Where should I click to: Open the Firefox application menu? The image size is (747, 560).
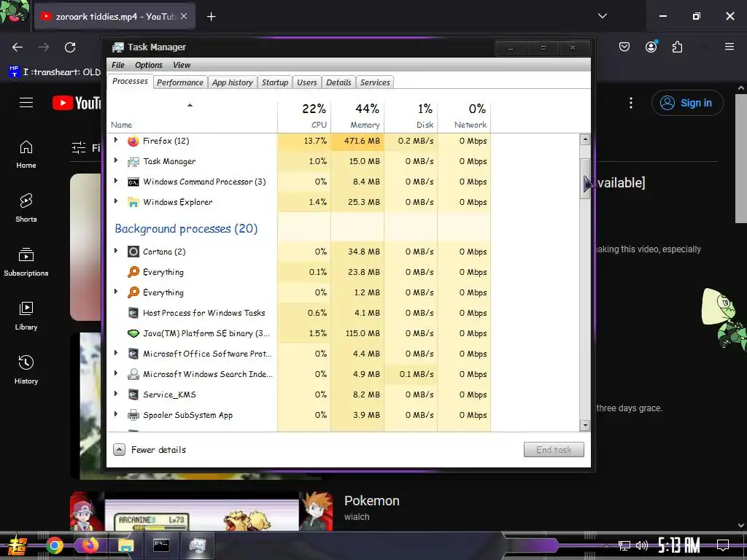tap(729, 47)
